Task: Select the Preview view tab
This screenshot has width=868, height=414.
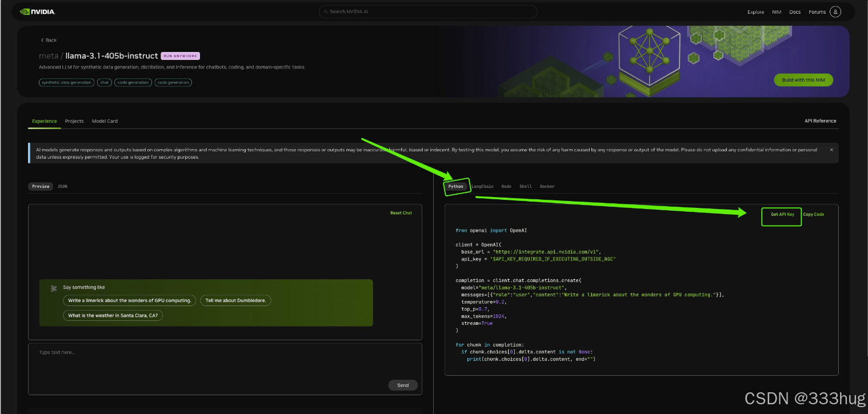Action: tap(41, 186)
